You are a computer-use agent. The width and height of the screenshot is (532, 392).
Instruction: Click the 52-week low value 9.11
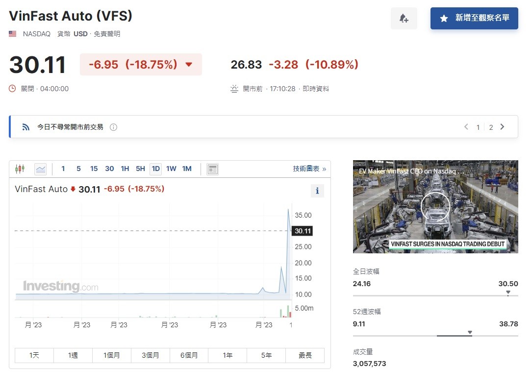pyautogui.click(x=359, y=324)
